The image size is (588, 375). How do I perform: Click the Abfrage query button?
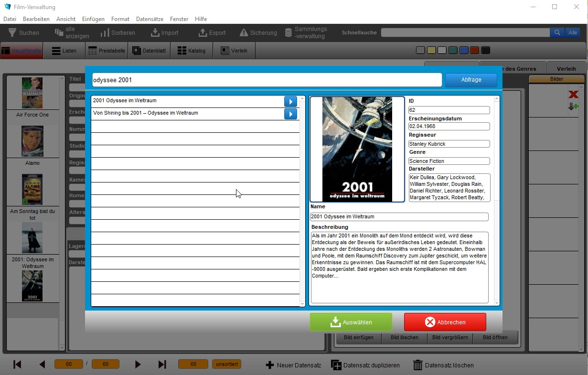[x=471, y=80]
